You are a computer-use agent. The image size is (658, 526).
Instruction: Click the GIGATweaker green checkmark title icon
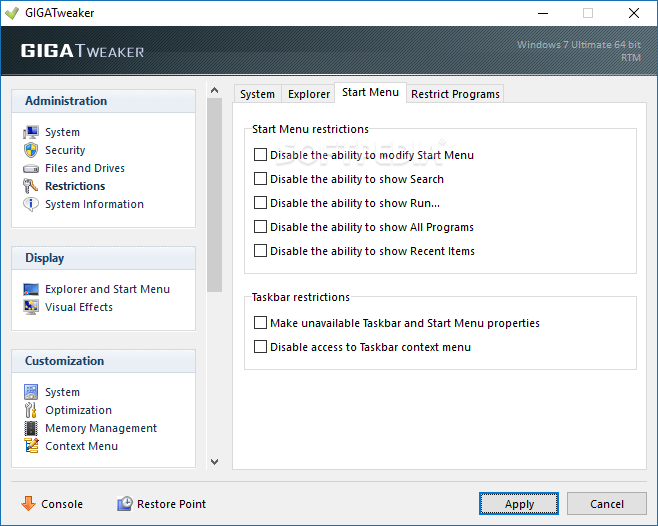[12, 13]
